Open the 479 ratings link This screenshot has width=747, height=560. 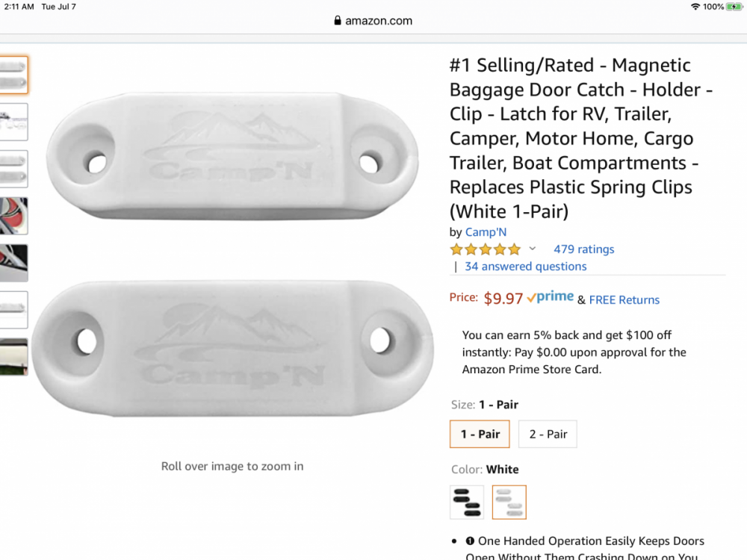(583, 249)
